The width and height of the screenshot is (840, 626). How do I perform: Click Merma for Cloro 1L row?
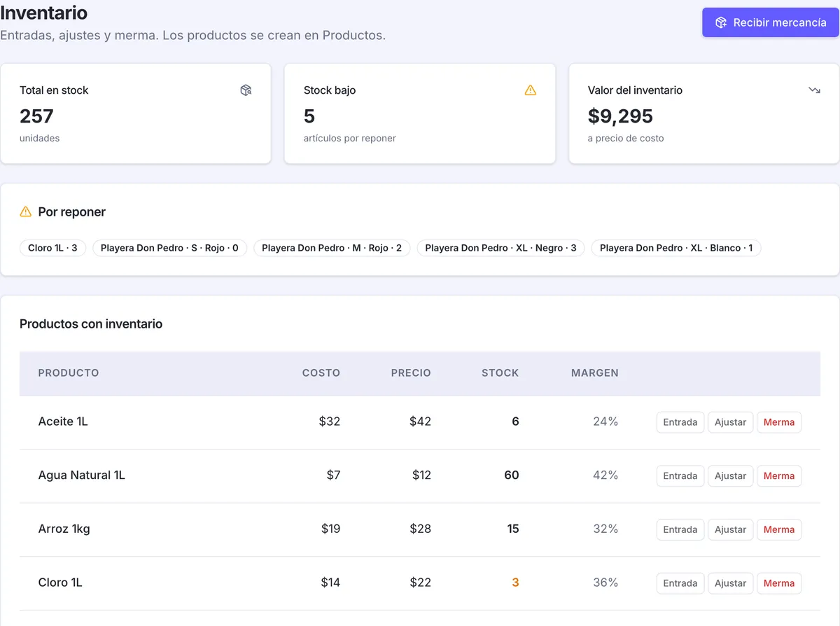[x=779, y=583]
